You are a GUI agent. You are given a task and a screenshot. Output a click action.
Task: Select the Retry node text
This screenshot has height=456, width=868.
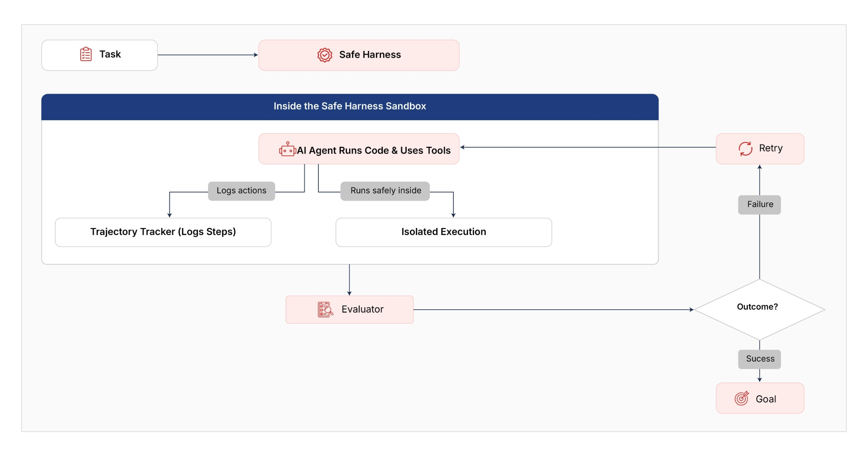[x=771, y=148]
